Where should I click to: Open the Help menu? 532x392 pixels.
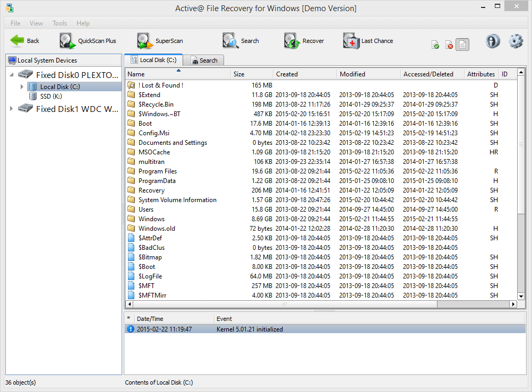coord(83,23)
